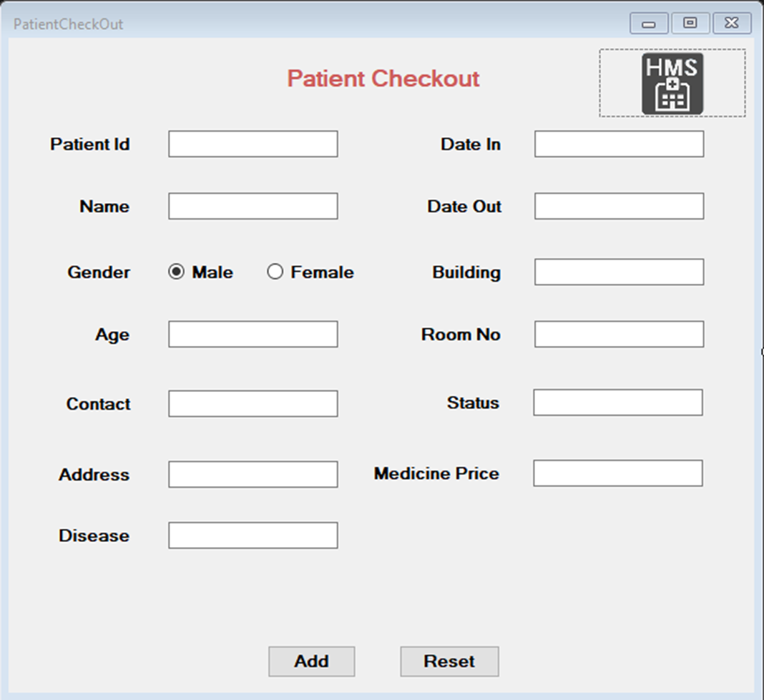Click the Reset button

(x=449, y=661)
